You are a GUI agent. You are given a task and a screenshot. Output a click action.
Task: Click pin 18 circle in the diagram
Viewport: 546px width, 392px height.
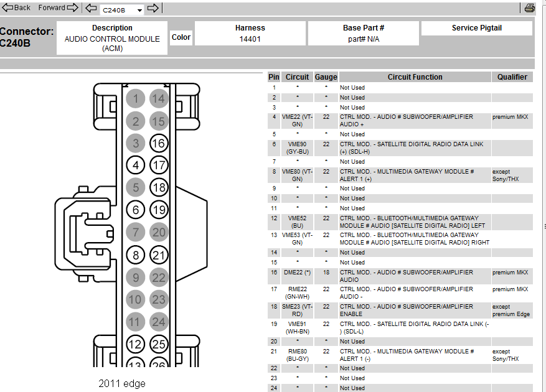tap(159, 187)
